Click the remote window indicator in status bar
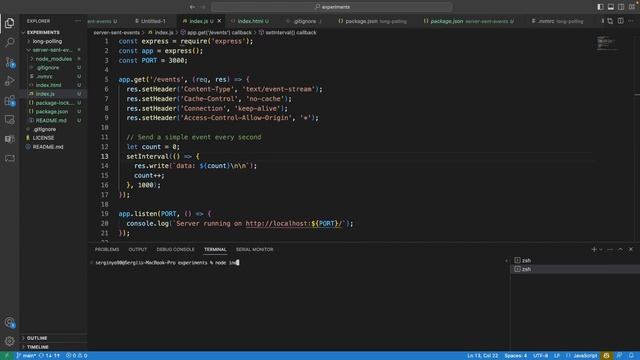The image size is (640, 360). click(6, 356)
